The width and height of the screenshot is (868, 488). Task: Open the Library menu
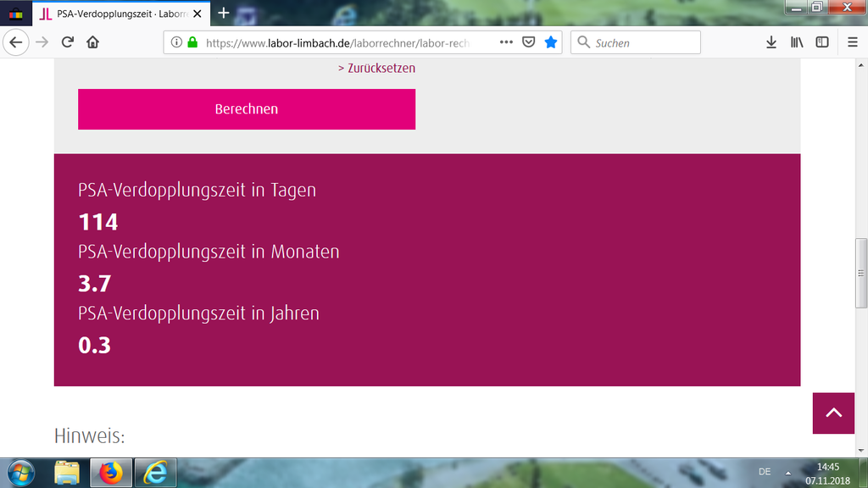tap(797, 42)
